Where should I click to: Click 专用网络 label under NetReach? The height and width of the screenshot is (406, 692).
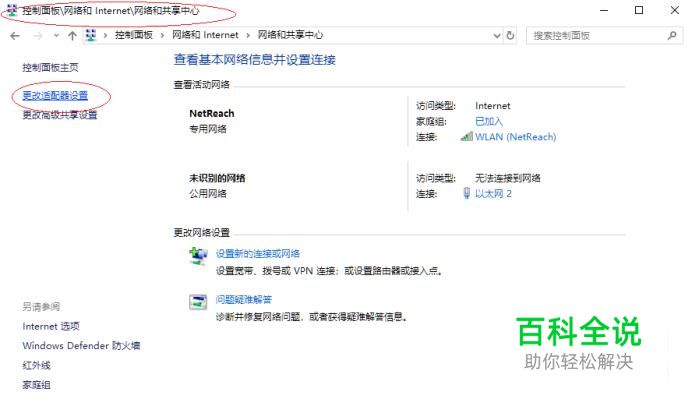click(x=208, y=129)
